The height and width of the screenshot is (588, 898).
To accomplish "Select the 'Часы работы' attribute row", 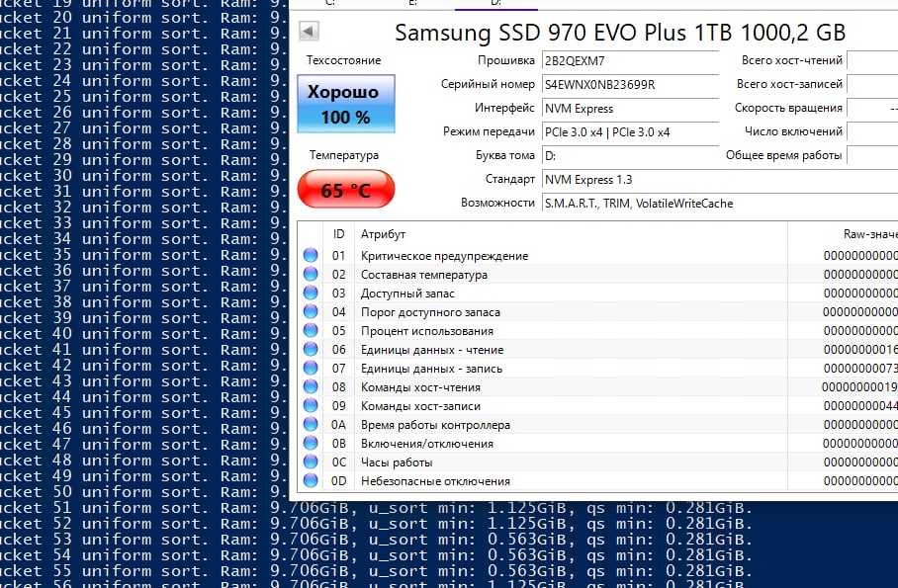I will tap(597, 462).
